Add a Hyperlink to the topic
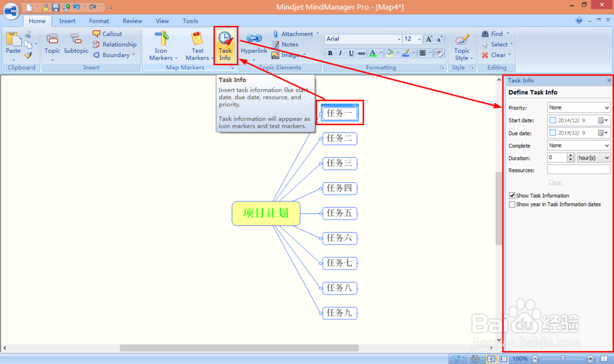The height and width of the screenshot is (364, 614). click(x=254, y=44)
